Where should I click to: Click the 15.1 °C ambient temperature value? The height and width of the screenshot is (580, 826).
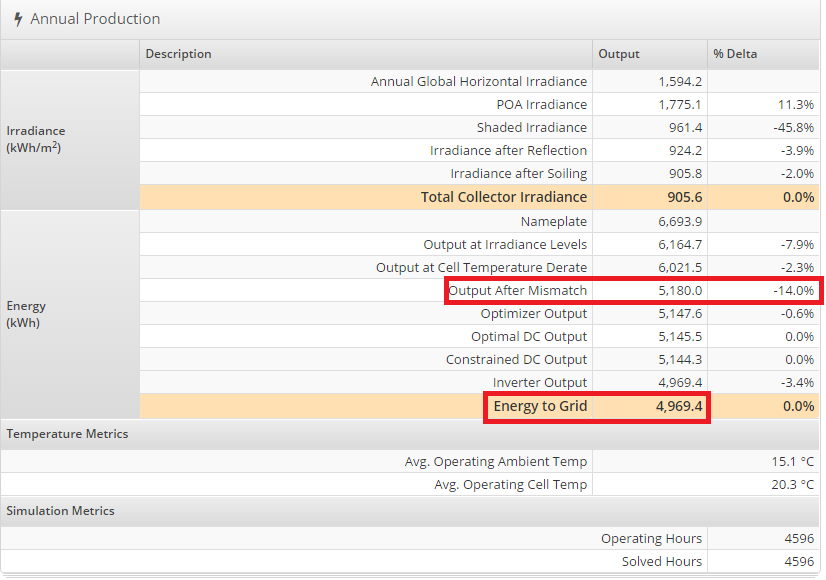[793, 461]
